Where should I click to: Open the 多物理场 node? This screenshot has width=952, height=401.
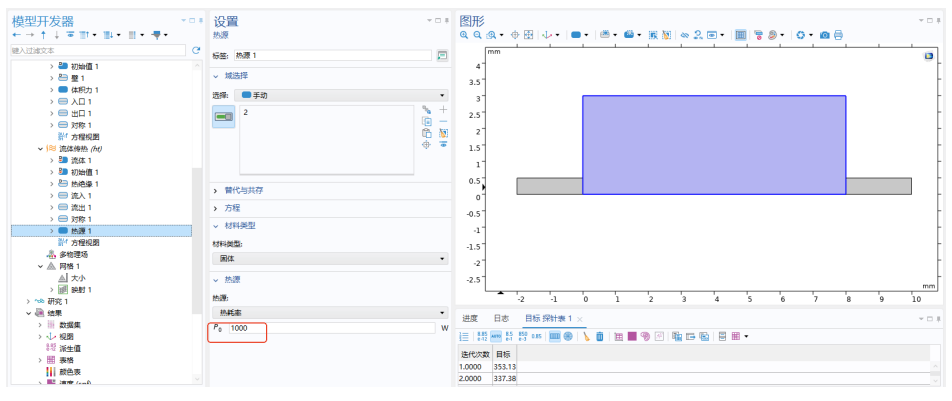tap(73, 254)
